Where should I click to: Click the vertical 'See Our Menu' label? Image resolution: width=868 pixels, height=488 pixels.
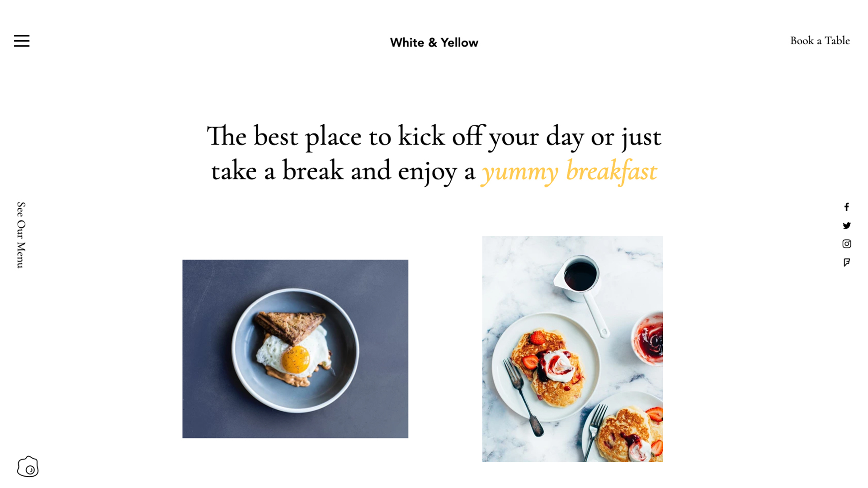point(21,235)
